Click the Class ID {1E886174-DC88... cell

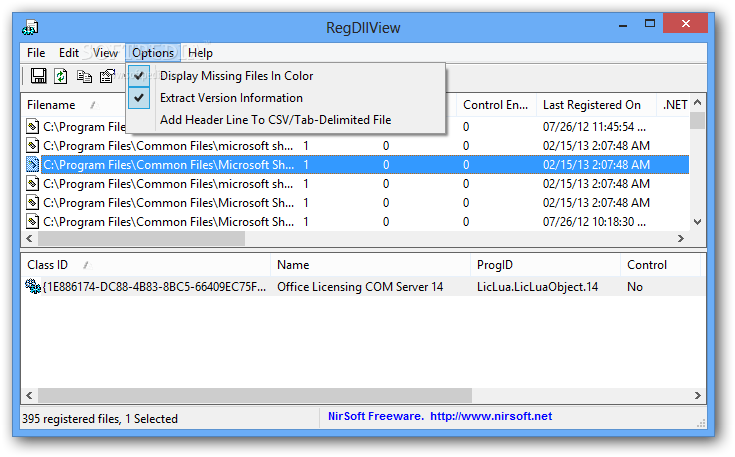pyautogui.click(x=154, y=287)
